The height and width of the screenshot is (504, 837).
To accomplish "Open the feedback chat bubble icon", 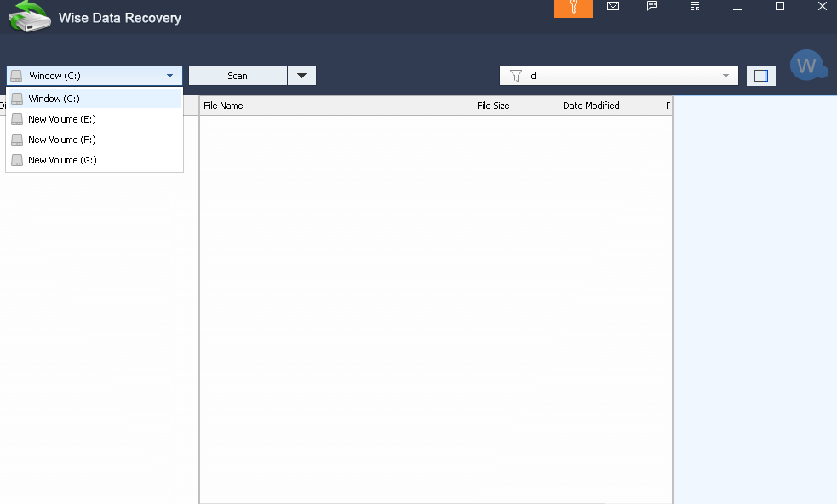I will pos(652,6).
